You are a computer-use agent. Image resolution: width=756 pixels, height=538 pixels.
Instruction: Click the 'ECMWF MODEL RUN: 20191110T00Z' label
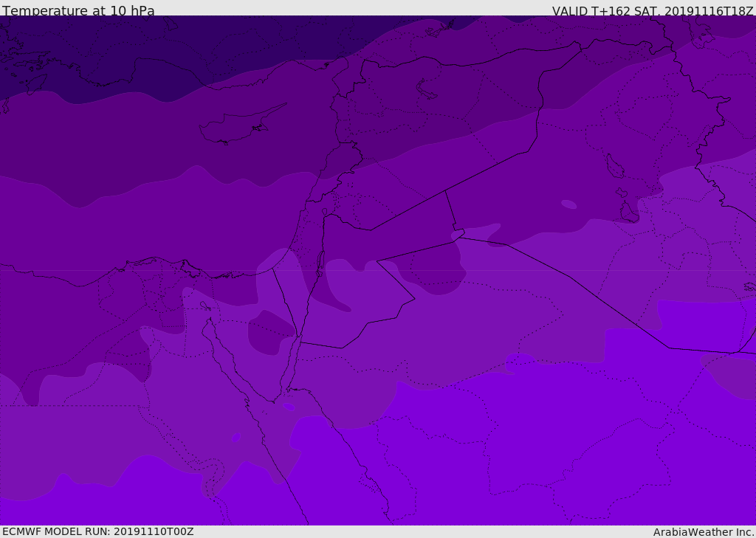click(98, 531)
